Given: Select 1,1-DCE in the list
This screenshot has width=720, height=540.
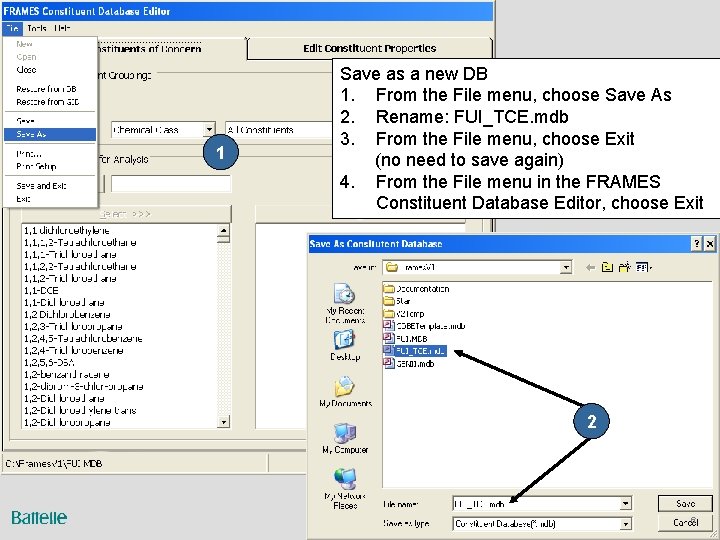Looking at the screenshot, I should pos(41,290).
